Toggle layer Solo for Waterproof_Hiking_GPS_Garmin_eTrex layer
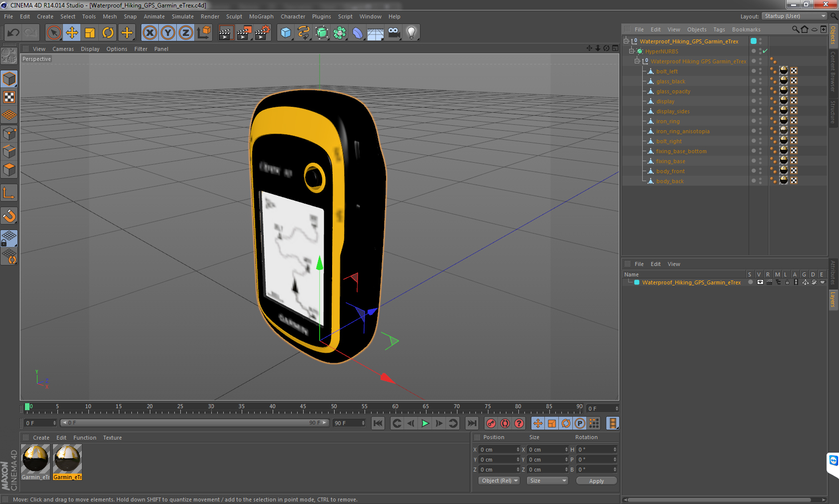The height and width of the screenshot is (504, 839). 750,282
